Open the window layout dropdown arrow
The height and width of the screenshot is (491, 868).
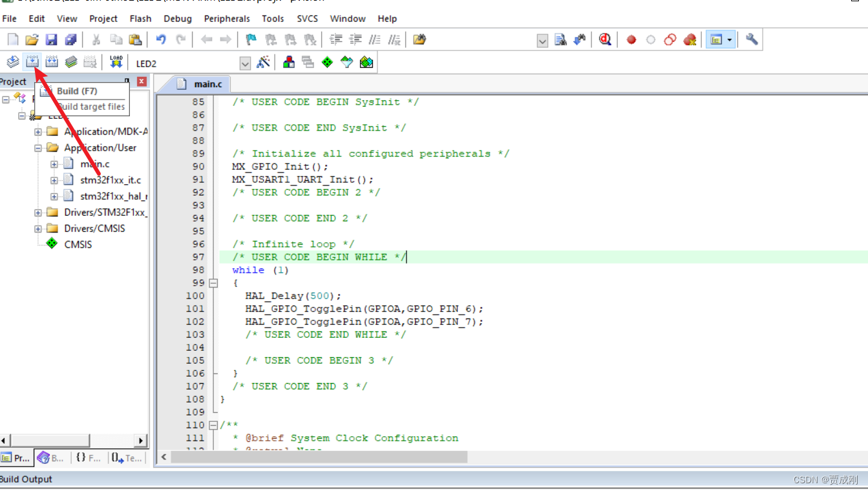(730, 39)
